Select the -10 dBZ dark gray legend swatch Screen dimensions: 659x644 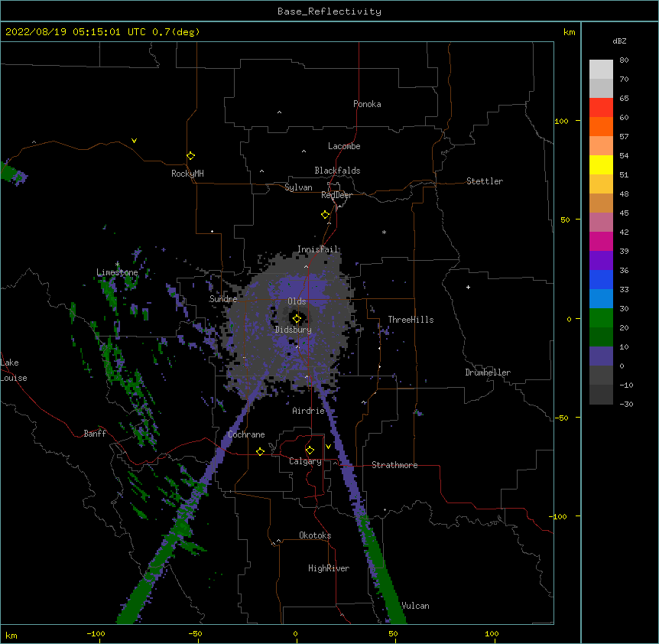point(601,395)
